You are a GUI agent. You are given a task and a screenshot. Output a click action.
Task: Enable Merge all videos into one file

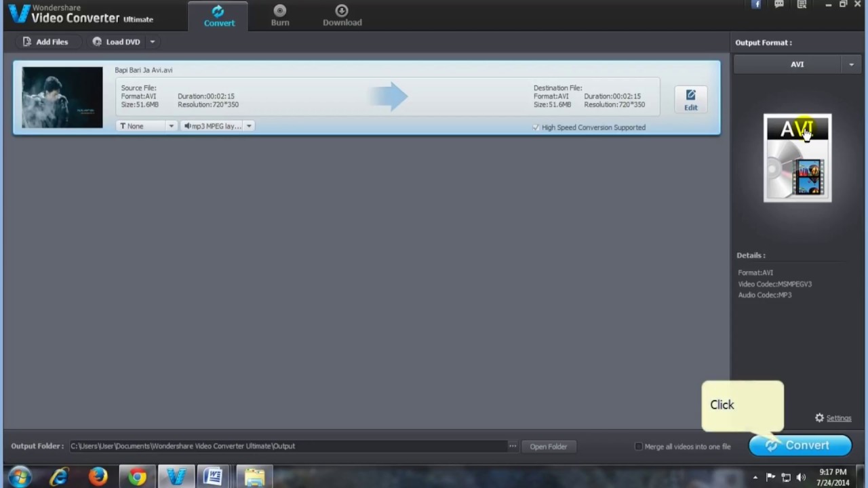pyautogui.click(x=638, y=447)
